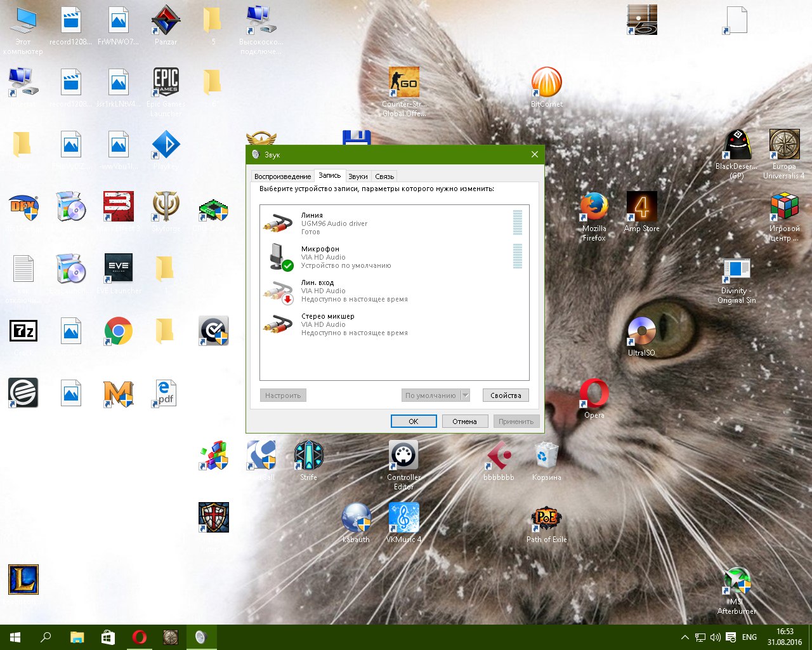Open the Playkey shortcut
The height and width of the screenshot is (650, 812).
166,150
